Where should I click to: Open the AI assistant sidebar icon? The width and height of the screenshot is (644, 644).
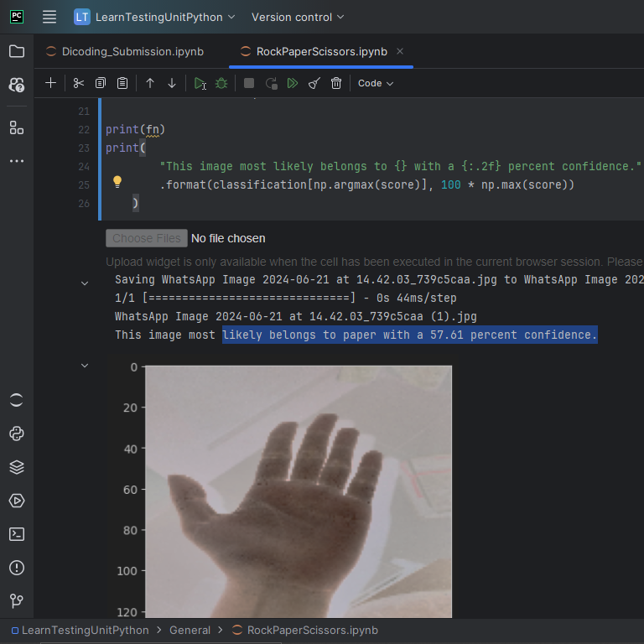(x=17, y=85)
